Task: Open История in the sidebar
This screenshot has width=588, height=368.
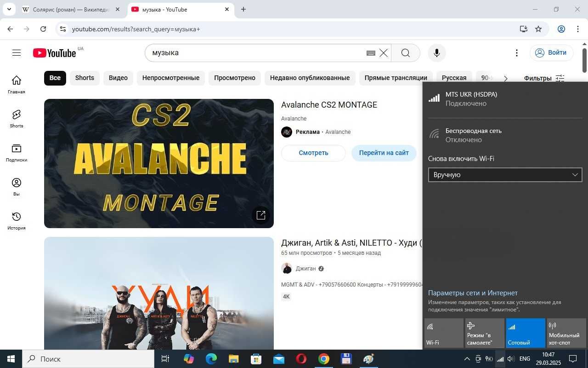Action: pos(17,221)
